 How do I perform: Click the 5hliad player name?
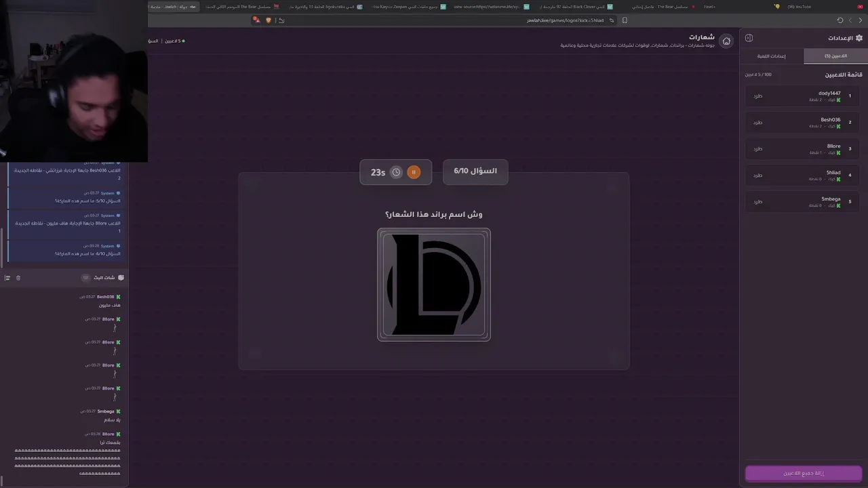point(833,172)
